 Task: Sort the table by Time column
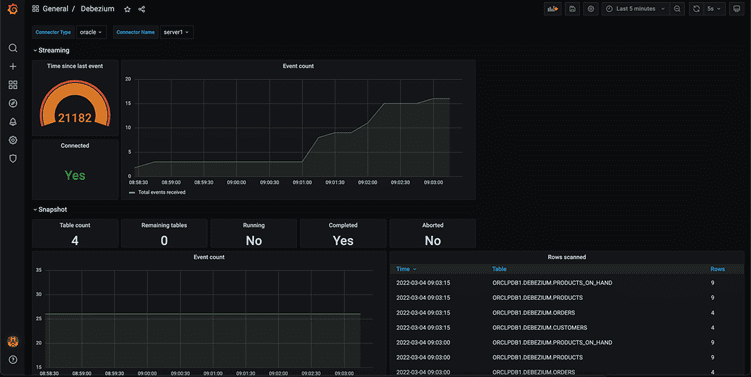click(x=406, y=269)
